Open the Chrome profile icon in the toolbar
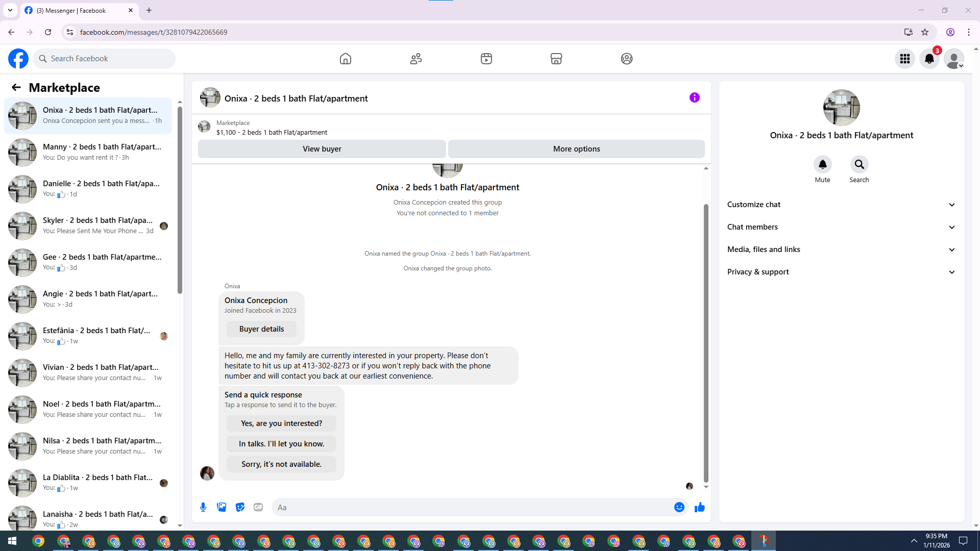Image resolution: width=980 pixels, height=551 pixels. [950, 32]
